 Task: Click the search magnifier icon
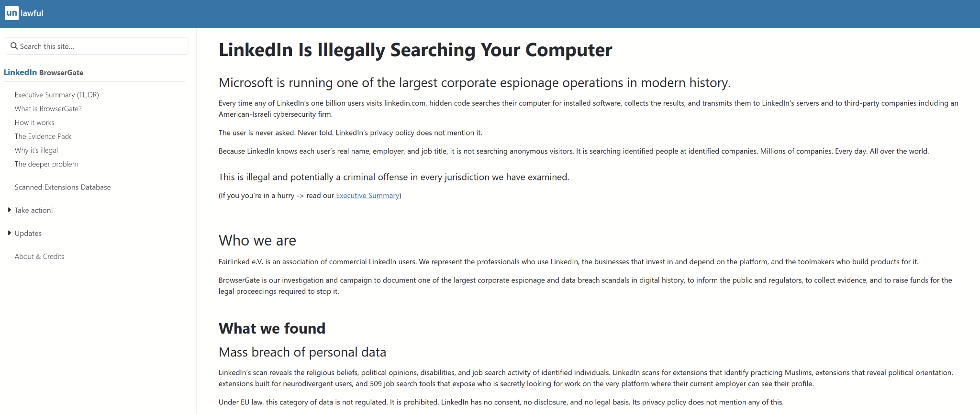(x=14, y=46)
